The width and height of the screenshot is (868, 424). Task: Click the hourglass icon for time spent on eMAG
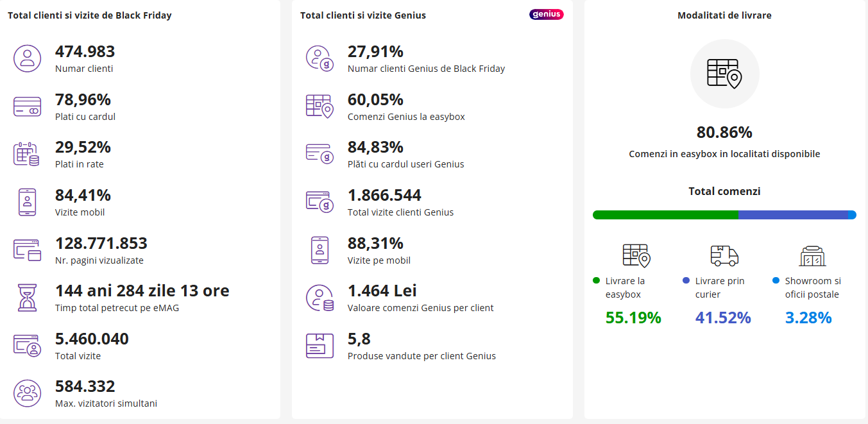pos(27,298)
